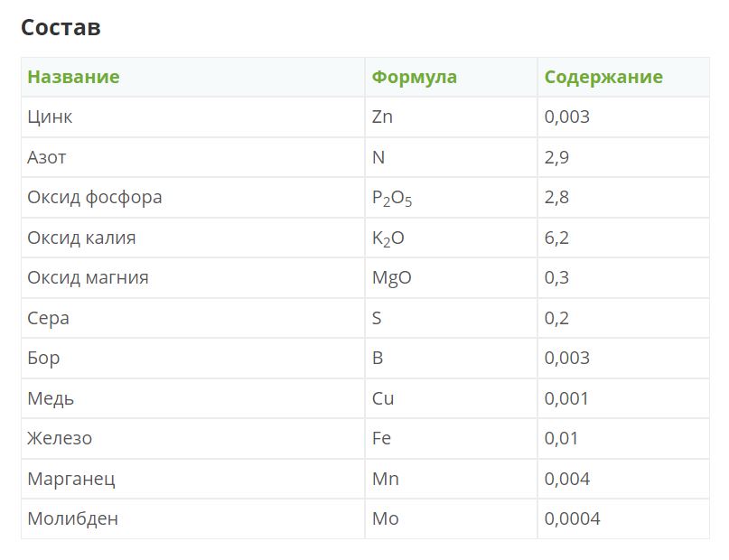Viewport: 729px width, 560px height.
Task: Click the "Бор" name cell
Action: point(43,358)
